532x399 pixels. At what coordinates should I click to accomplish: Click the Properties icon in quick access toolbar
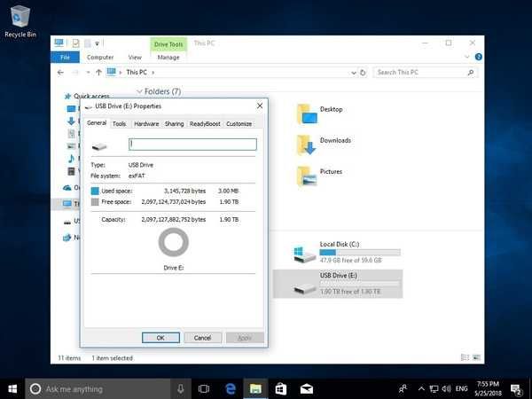pos(76,43)
